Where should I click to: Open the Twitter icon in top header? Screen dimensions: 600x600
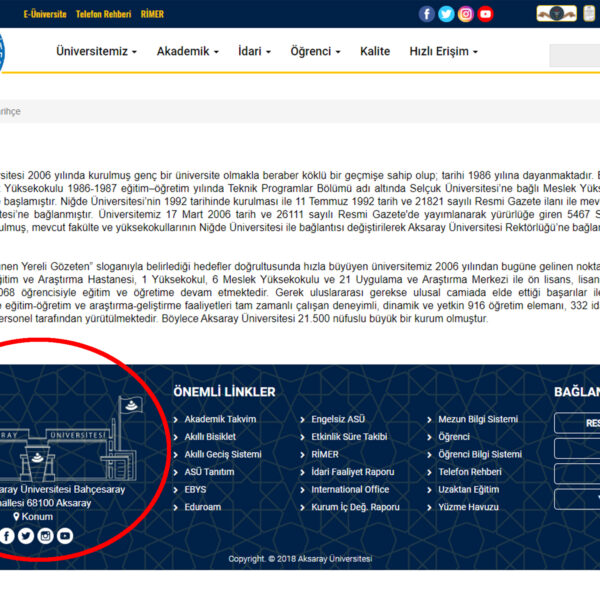point(446,14)
